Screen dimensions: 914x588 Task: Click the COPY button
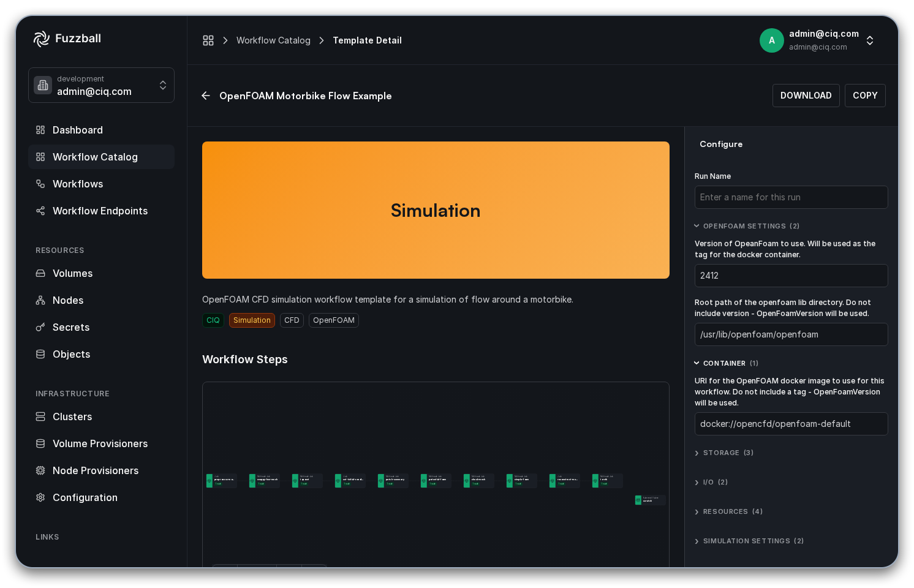tap(865, 96)
